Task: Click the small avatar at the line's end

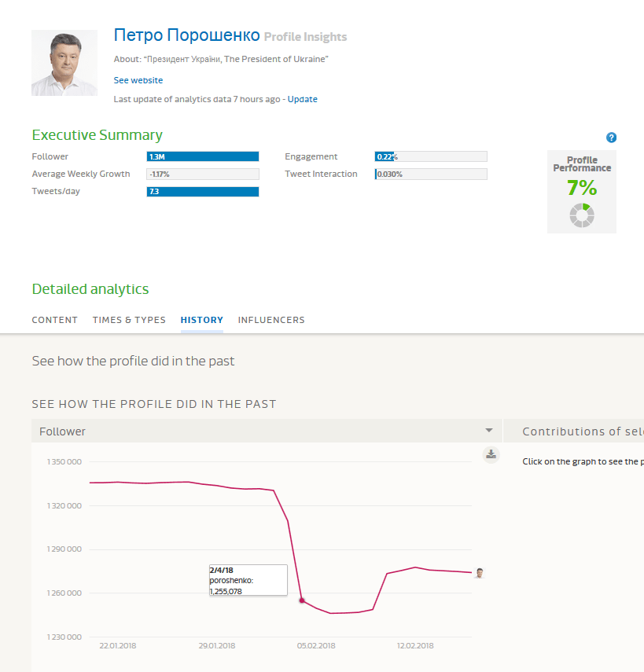Action: (x=479, y=573)
